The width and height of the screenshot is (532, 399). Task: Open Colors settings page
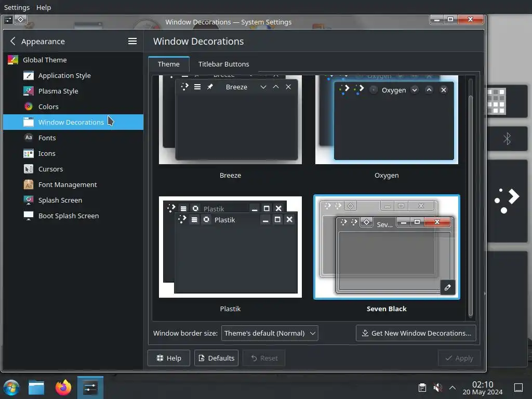73,107
